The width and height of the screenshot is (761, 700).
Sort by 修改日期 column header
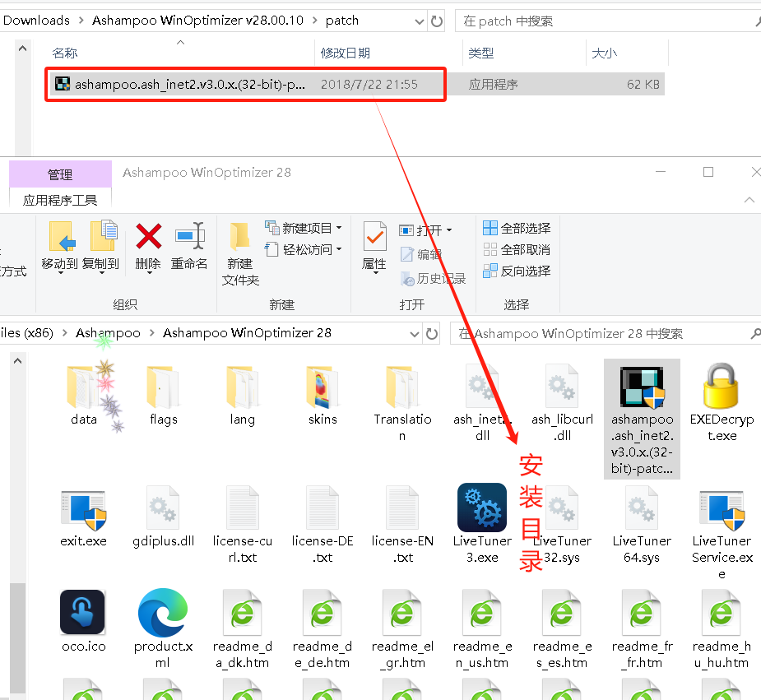pos(345,53)
